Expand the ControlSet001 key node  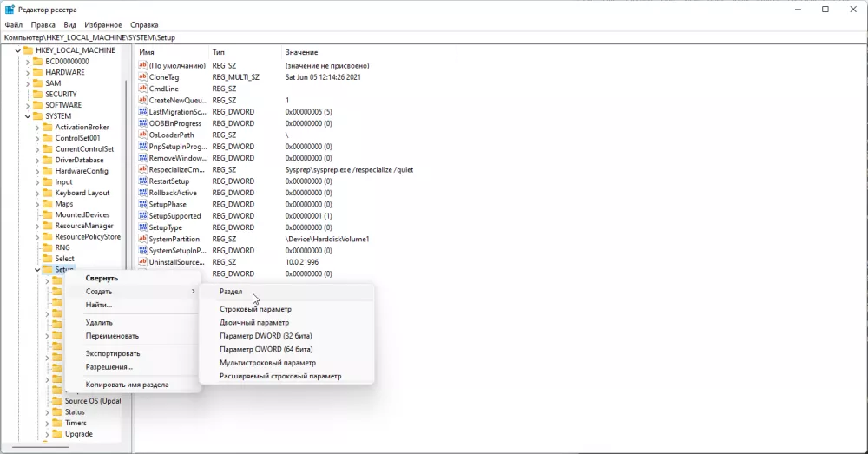(x=37, y=138)
